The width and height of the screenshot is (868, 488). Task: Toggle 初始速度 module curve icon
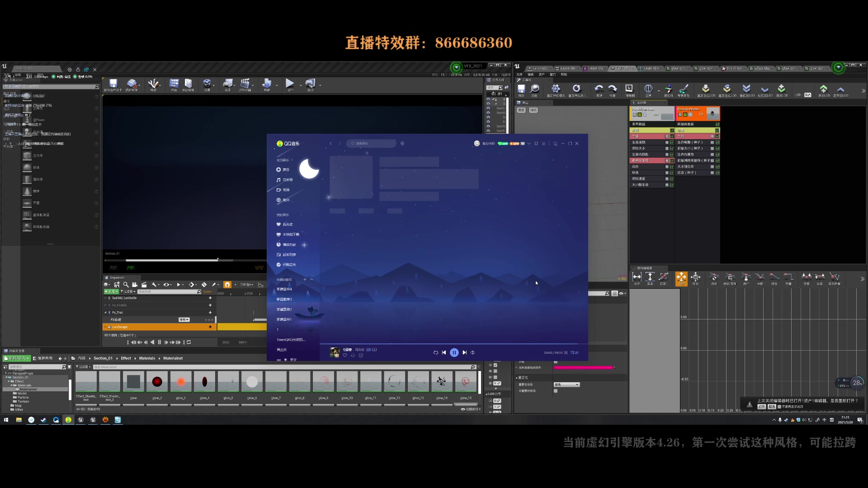[672, 179]
